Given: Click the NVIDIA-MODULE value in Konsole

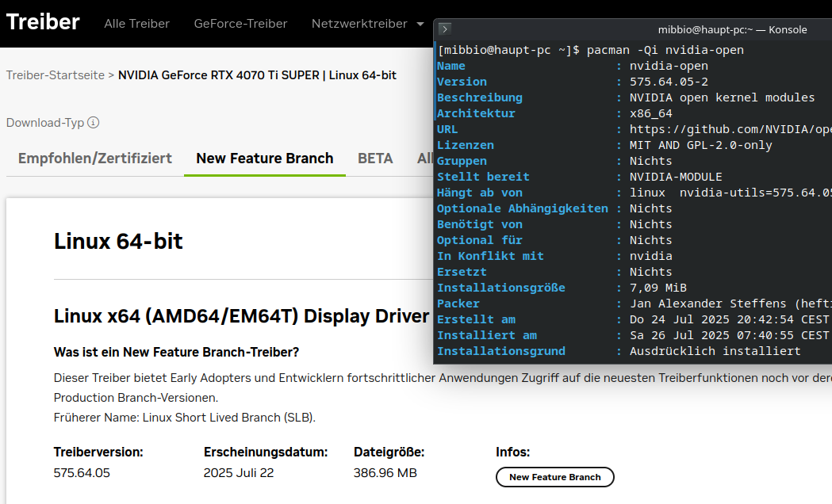Looking at the screenshot, I should pyautogui.click(x=676, y=177).
